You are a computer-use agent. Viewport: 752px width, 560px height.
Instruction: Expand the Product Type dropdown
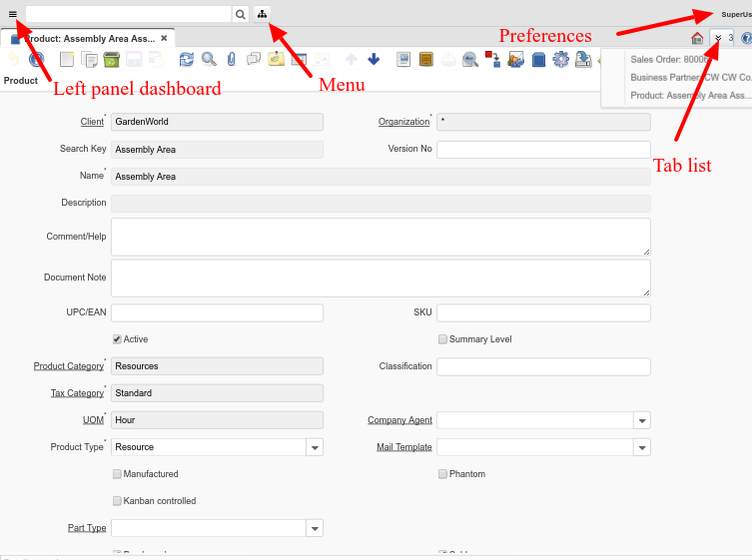tap(314, 447)
